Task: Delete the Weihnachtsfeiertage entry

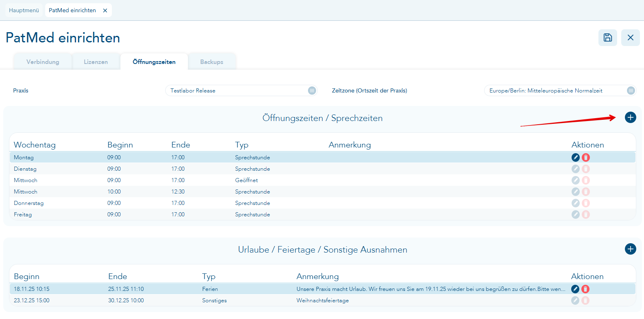Action: [x=585, y=300]
